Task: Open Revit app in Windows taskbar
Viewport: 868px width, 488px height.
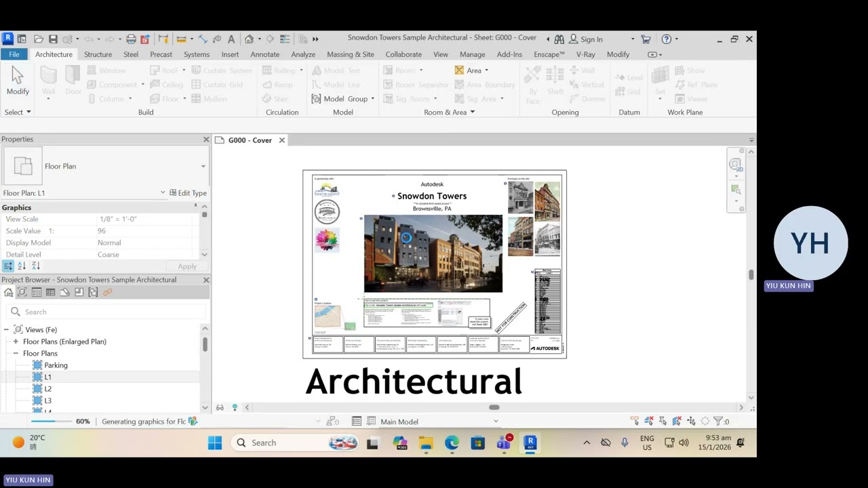Action: pos(530,443)
